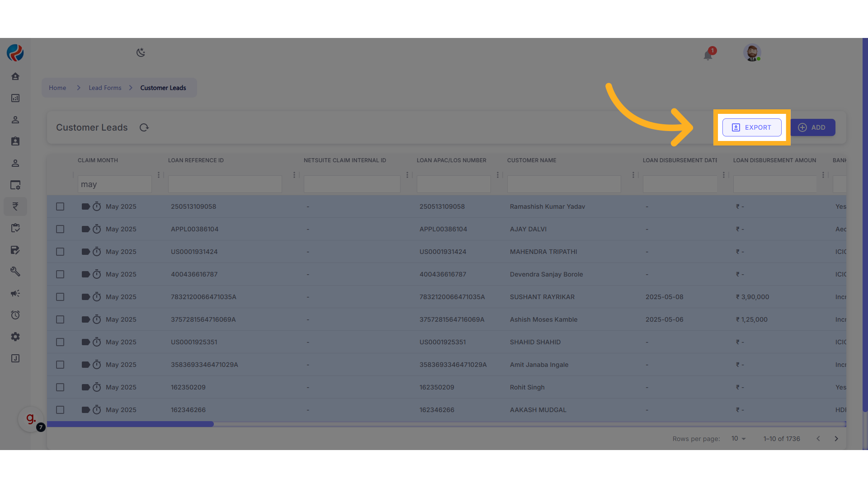Go to Lead Forms breadcrumb
868x488 pixels.
pos(105,88)
